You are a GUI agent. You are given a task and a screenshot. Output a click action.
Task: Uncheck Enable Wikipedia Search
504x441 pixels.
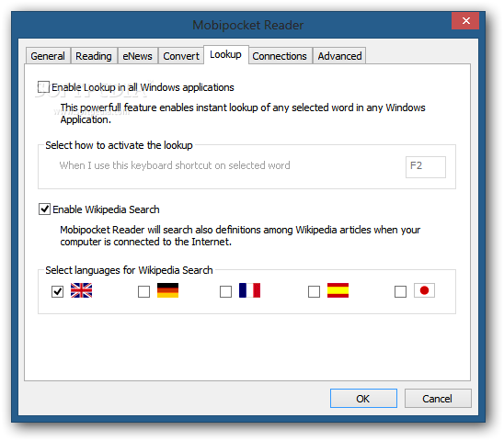pyautogui.click(x=44, y=209)
